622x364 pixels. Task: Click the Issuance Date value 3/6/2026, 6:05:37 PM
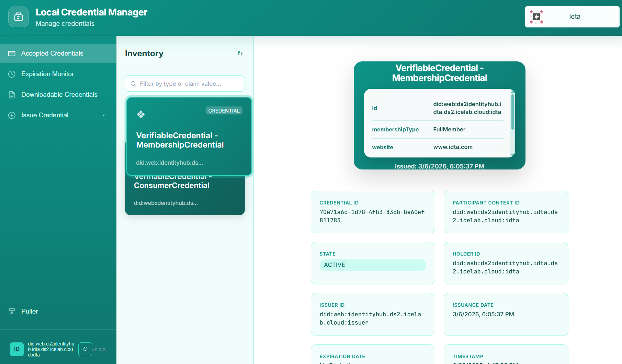(x=483, y=314)
